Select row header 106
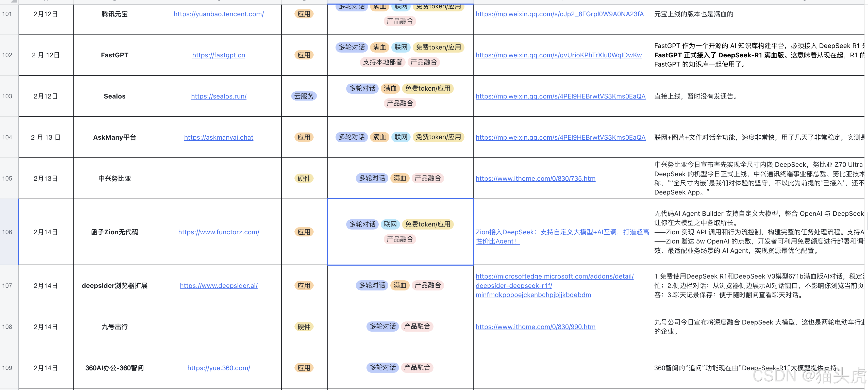 7,232
